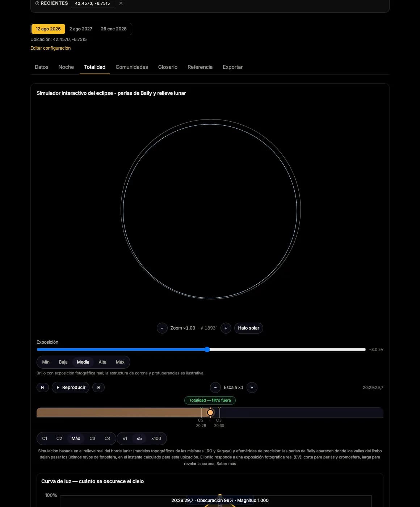This screenshot has height=507, width=420.
Task: Open Editar configuración link
Action: coord(50,48)
